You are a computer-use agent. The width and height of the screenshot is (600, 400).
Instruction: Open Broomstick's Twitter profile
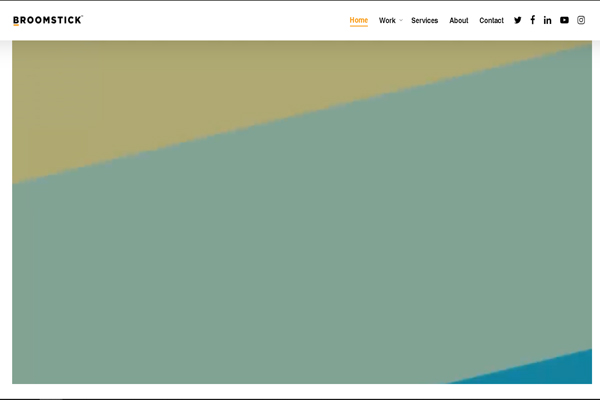517,20
